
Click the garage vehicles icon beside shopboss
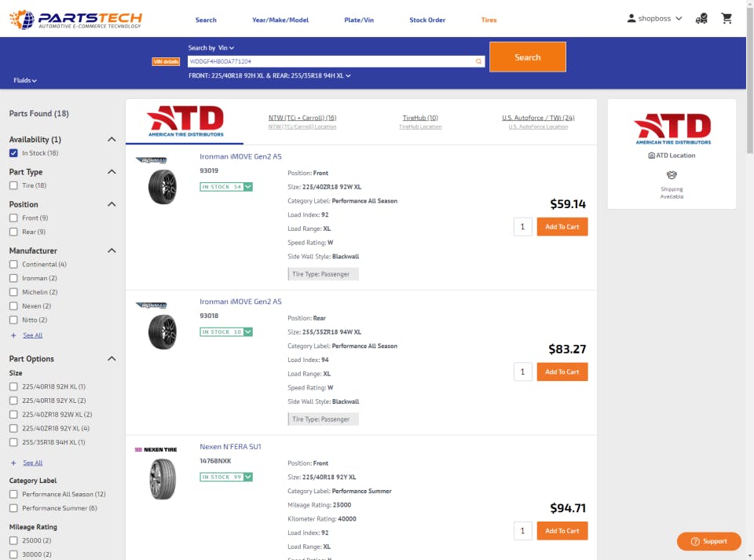tap(701, 19)
